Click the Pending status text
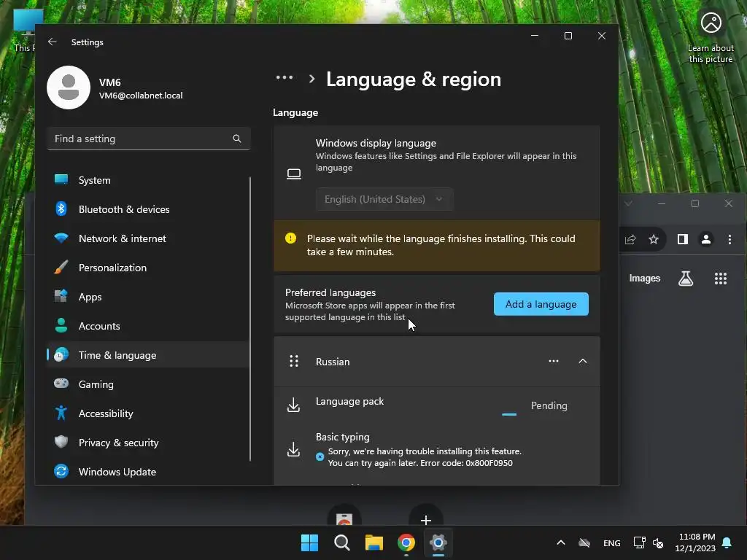 click(549, 405)
